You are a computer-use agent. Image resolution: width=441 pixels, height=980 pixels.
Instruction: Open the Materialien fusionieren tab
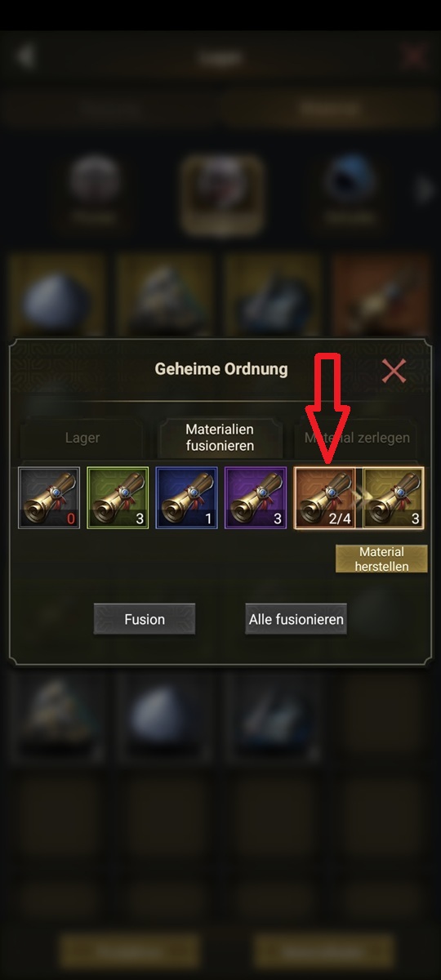[220, 438]
